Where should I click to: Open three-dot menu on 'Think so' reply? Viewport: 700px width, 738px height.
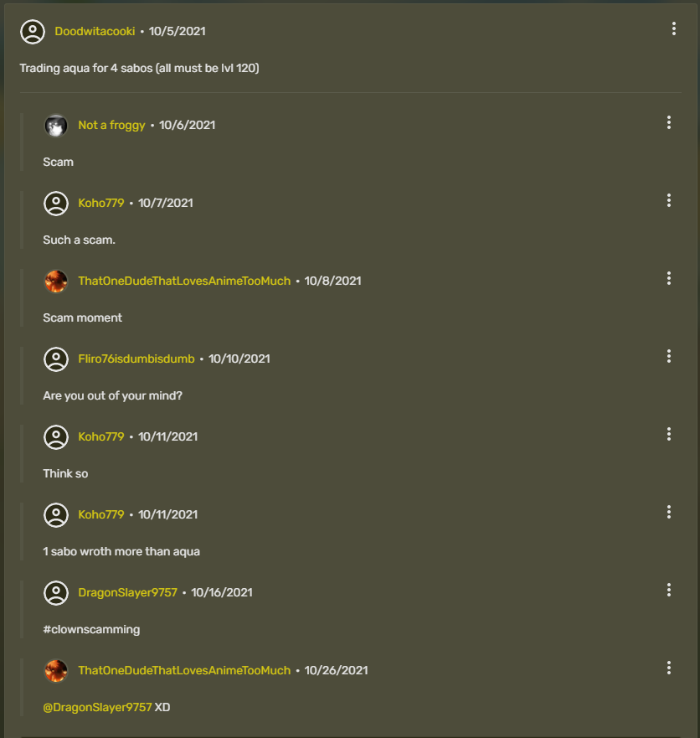[669, 435]
